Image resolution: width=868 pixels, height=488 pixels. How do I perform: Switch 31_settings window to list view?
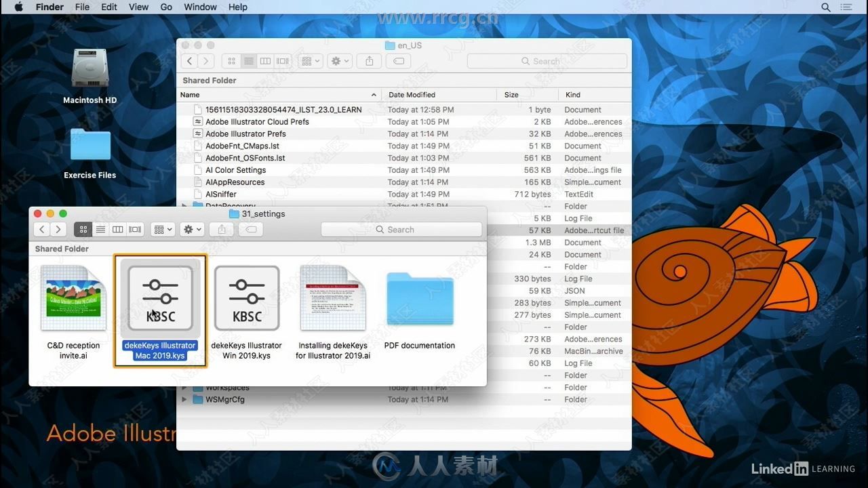100,230
